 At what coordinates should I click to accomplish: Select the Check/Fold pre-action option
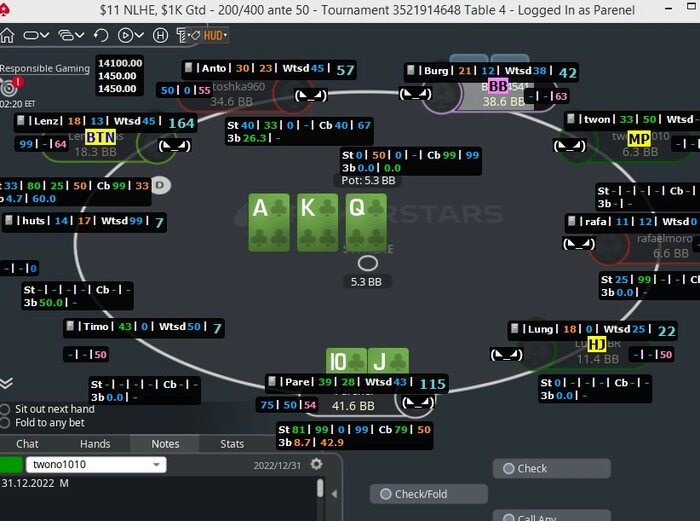429,494
